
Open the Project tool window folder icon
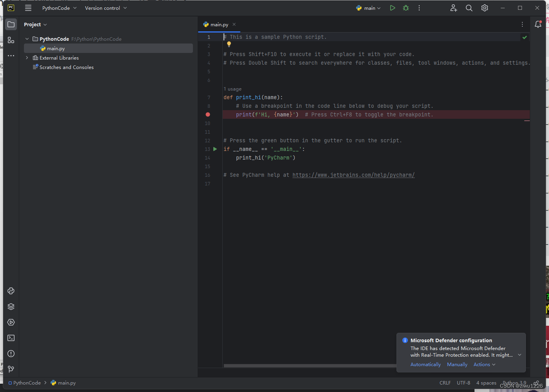click(11, 24)
